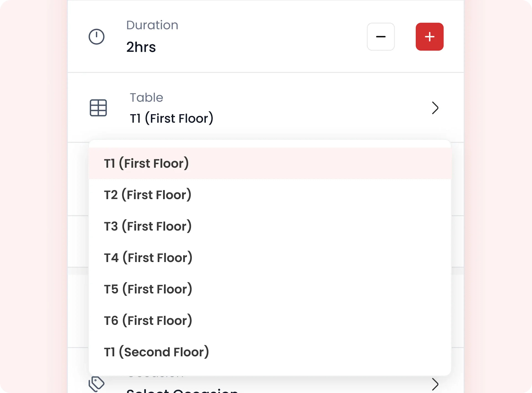Click the selected table value under Table heading

tap(171, 118)
